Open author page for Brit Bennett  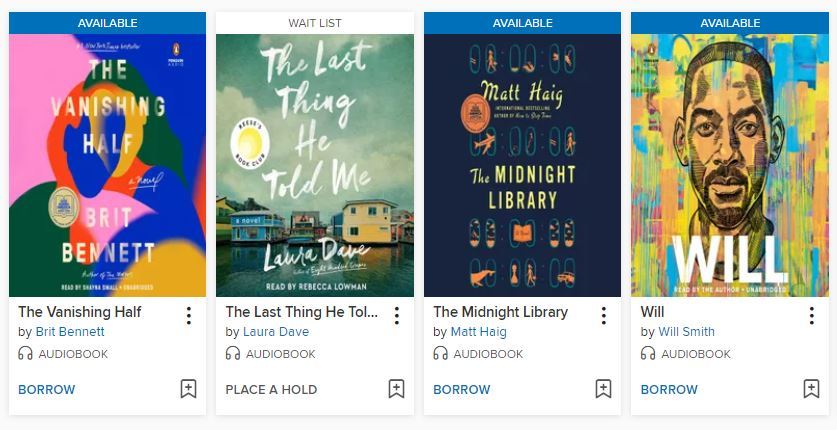click(x=72, y=332)
